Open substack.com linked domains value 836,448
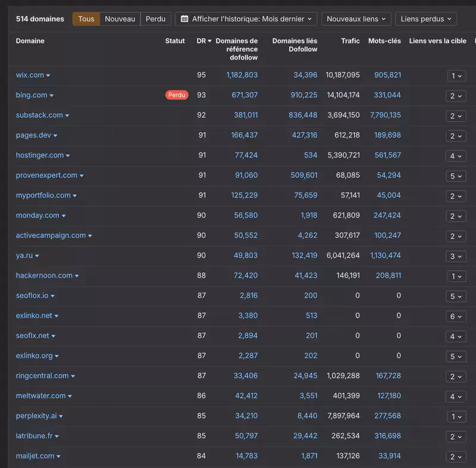This screenshot has width=476, height=468. click(x=303, y=115)
